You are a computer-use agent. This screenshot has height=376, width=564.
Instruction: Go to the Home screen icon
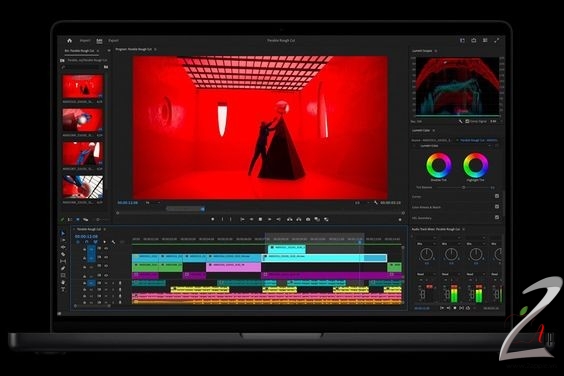pos(69,41)
